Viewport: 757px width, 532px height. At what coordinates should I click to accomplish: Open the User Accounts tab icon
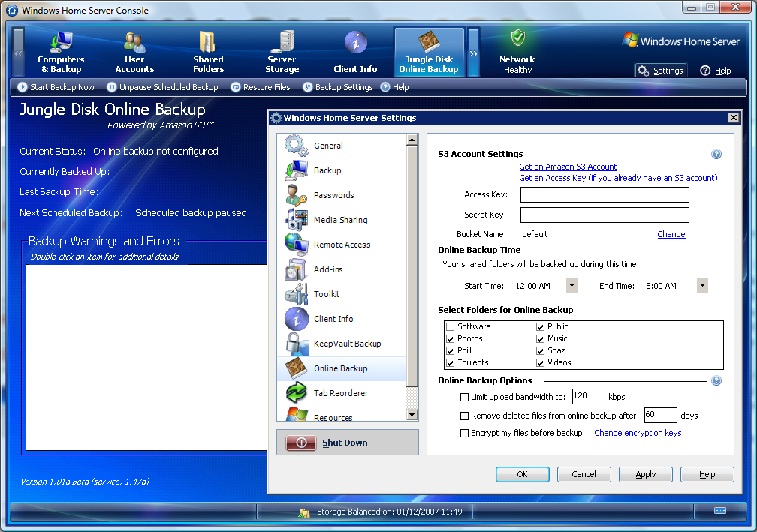(134, 43)
